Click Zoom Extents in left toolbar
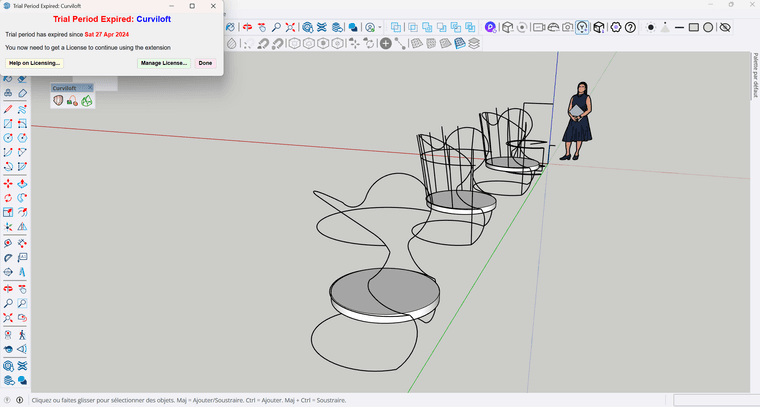The width and height of the screenshot is (760, 407). click(8, 318)
